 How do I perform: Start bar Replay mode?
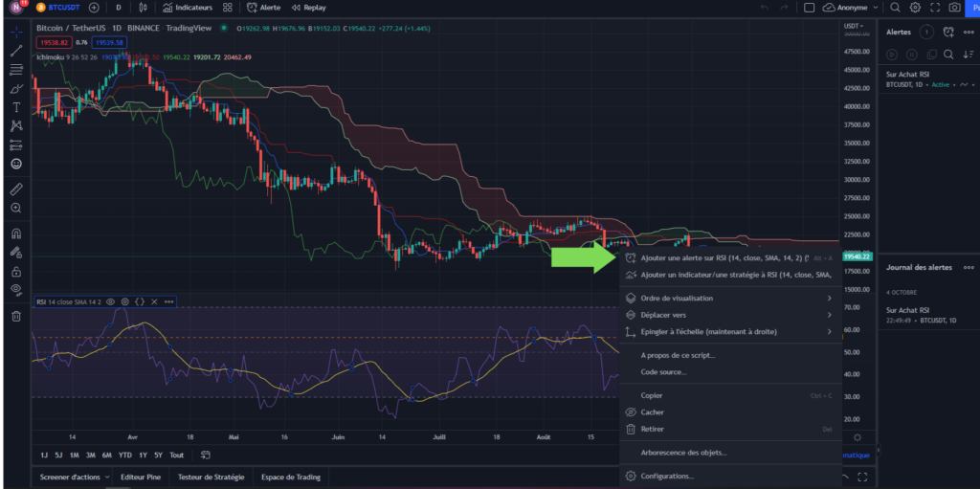point(309,8)
